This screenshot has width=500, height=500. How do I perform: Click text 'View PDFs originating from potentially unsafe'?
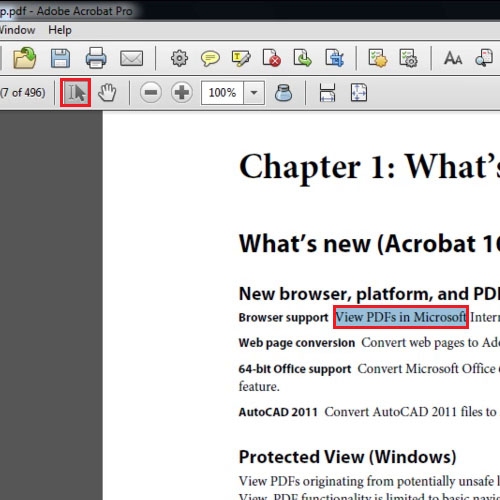coord(366,481)
